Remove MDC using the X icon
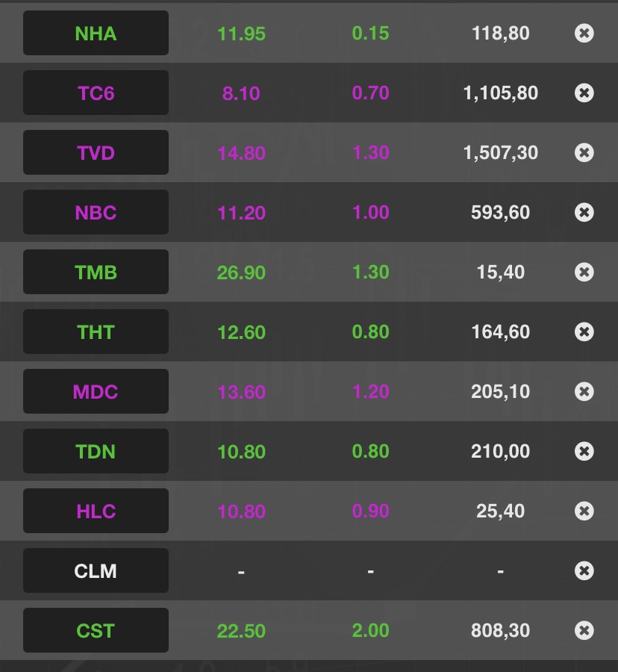The height and width of the screenshot is (672, 618). tap(584, 391)
